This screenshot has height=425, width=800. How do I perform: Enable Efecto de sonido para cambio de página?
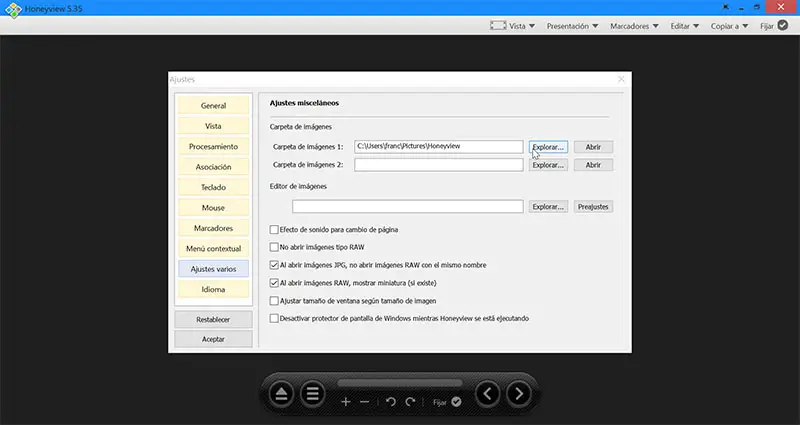pos(274,230)
